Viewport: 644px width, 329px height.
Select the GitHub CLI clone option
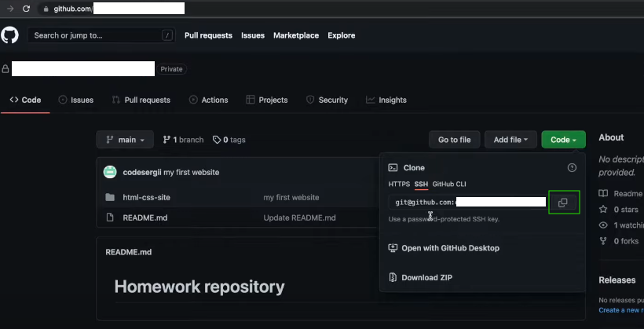[x=449, y=184]
